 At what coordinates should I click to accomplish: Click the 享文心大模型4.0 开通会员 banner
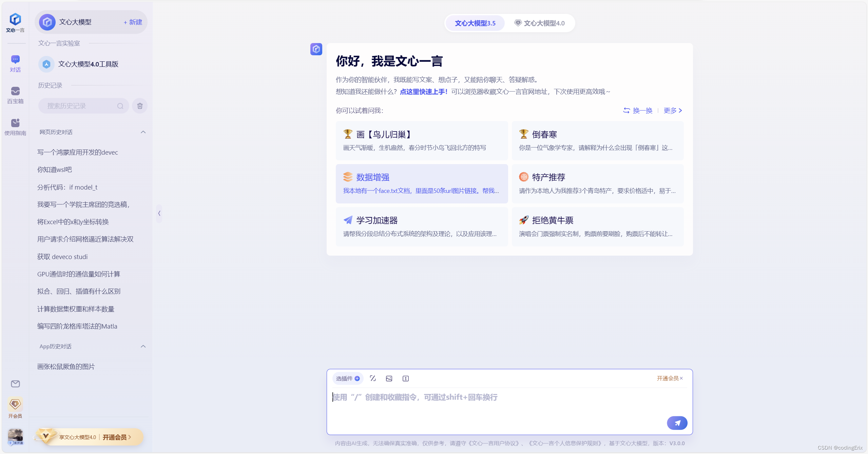[x=90, y=437]
